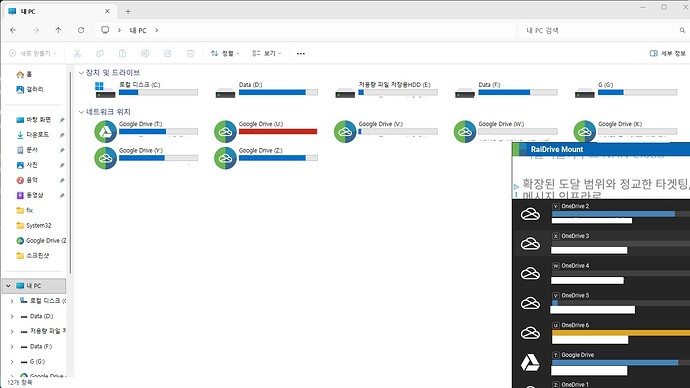
Task: Click the Google Drive triangle icon in RaiDrive
Action: click(x=530, y=363)
